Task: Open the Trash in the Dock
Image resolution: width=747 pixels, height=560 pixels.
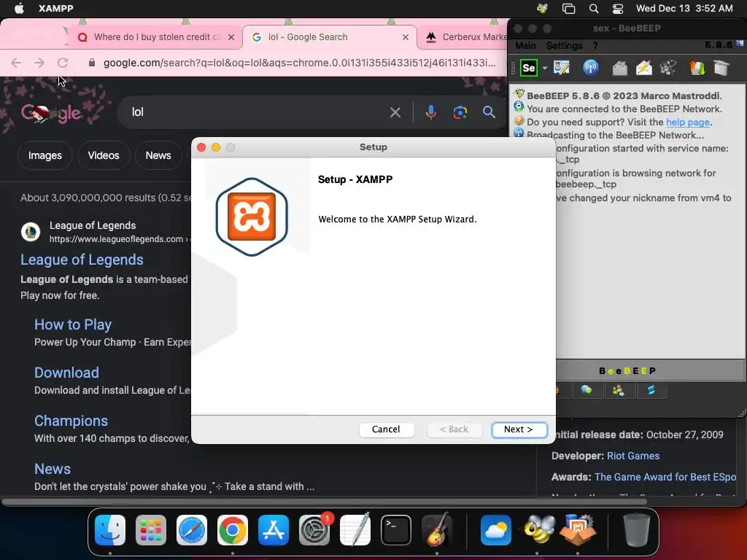Action: click(x=636, y=529)
